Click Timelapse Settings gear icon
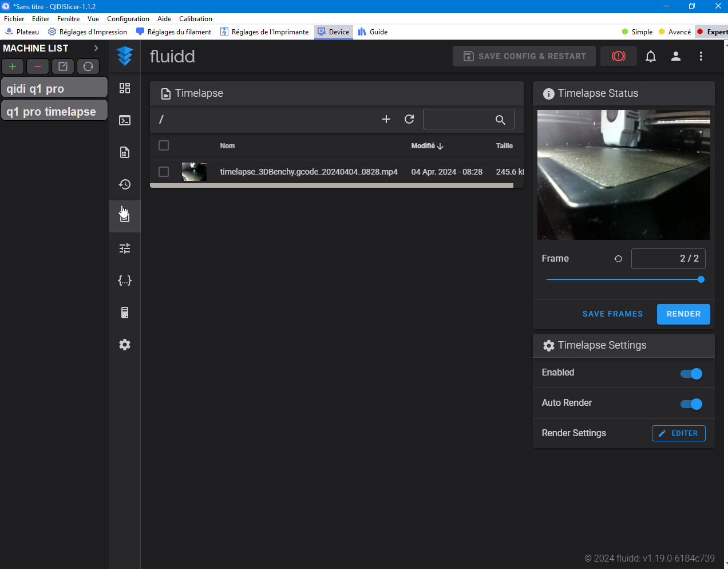728x569 pixels. [549, 346]
